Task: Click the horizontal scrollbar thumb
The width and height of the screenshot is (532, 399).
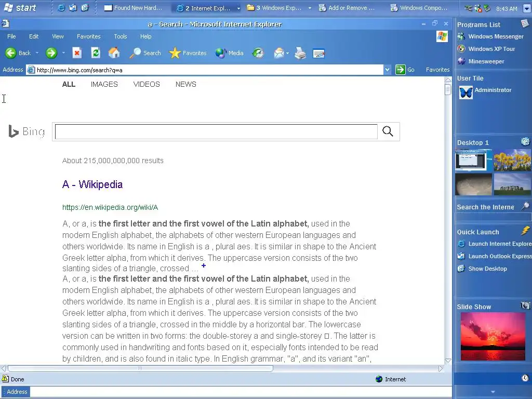Action: tap(140, 368)
